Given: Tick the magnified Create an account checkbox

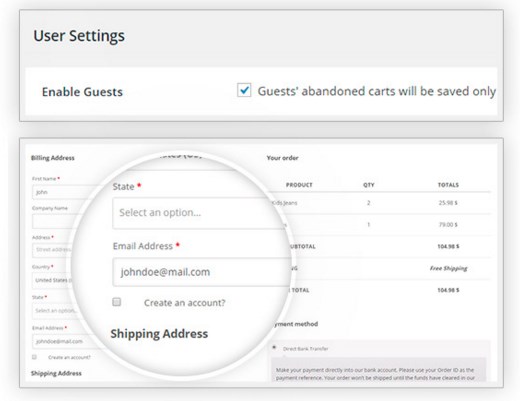Looking at the screenshot, I should [117, 302].
